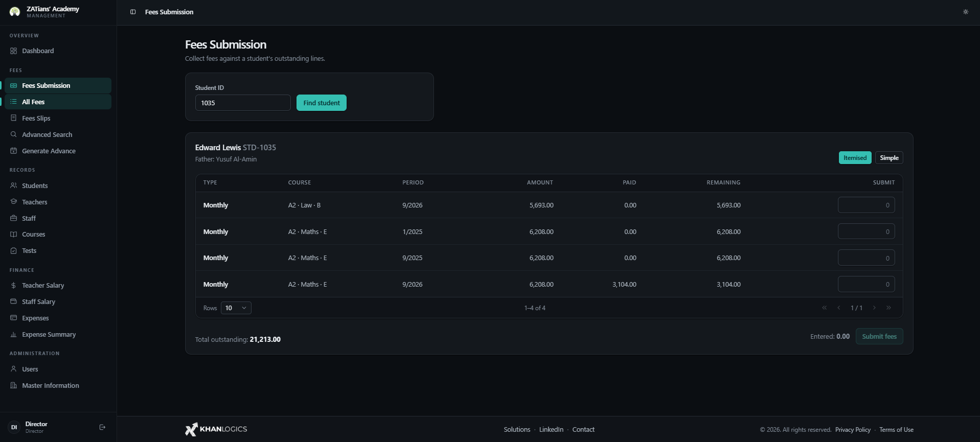Click the Master Information building icon
This screenshot has height=442, width=980.
[14, 385]
